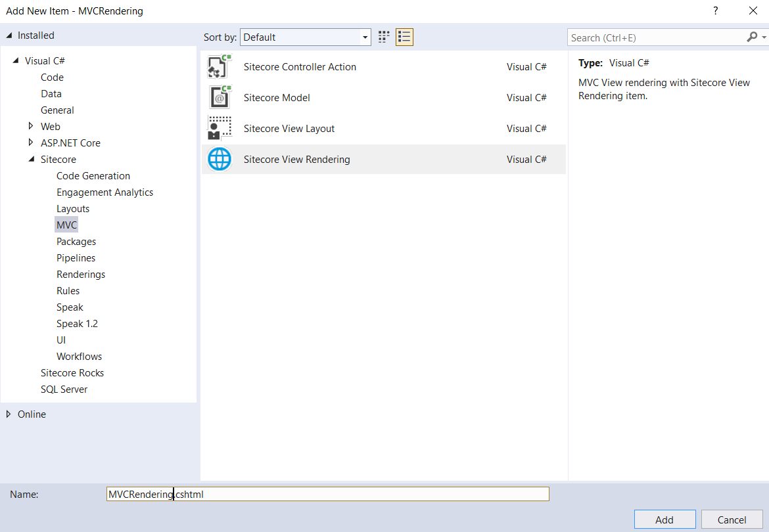Select the Sitecore View Layout template name
The image size is (769, 532).
point(289,128)
